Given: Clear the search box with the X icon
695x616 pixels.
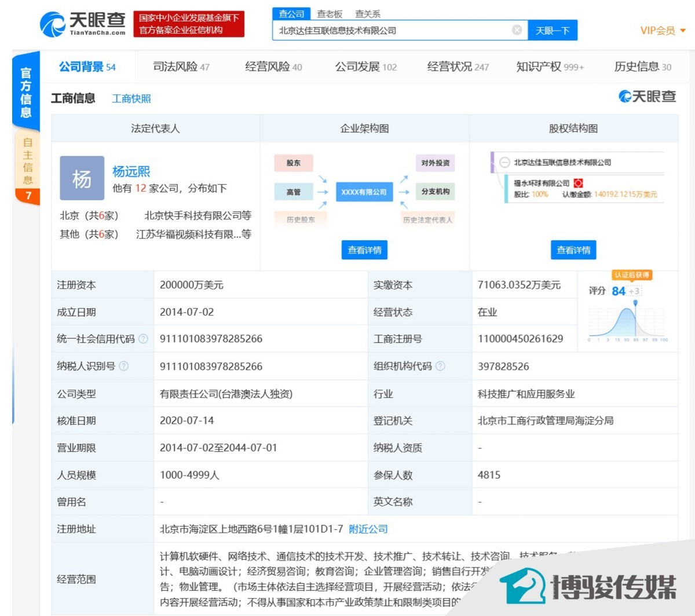Looking at the screenshot, I should pyautogui.click(x=517, y=30).
